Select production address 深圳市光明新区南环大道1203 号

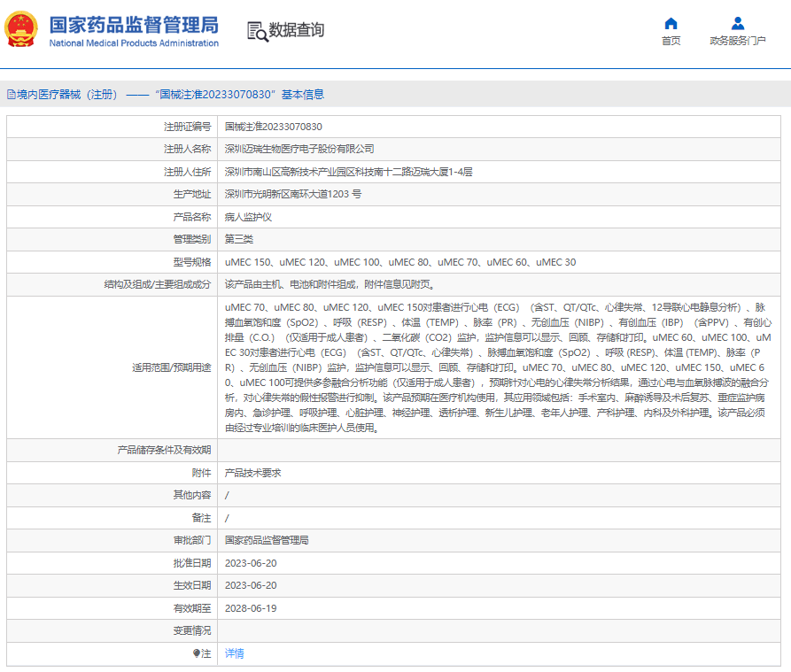292,194
